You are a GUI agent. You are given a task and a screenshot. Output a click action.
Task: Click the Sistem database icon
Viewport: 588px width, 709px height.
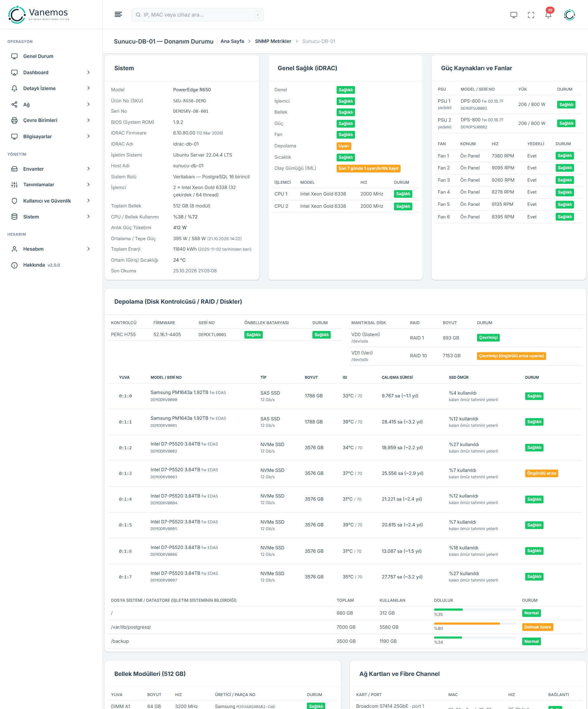pos(14,217)
